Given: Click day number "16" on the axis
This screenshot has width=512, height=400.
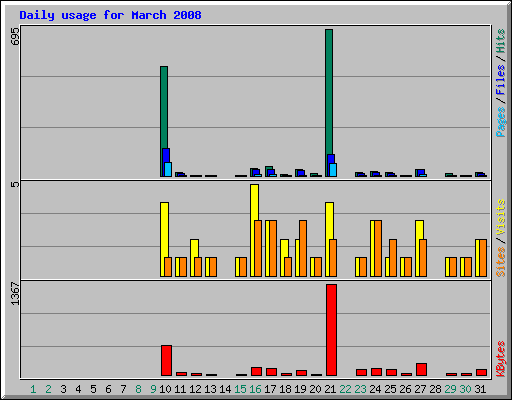Looking at the screenshot, I should pos(255,389).
